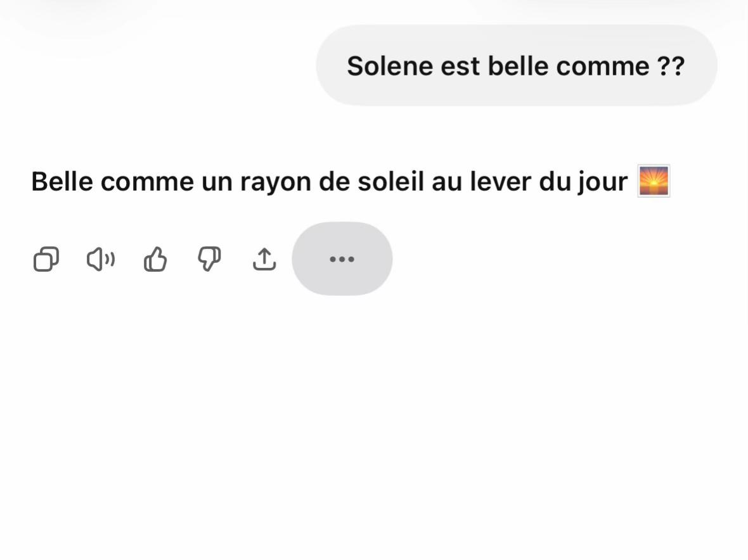
Task: Dislike the 'rayon de soleil' answer
Action: coord(209,259)
